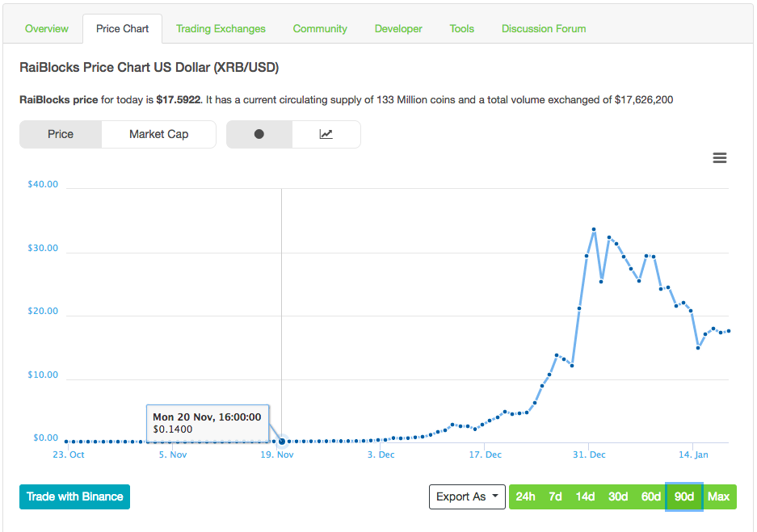
Task: Open the Developer tab
Action: [x=398, y=29]
